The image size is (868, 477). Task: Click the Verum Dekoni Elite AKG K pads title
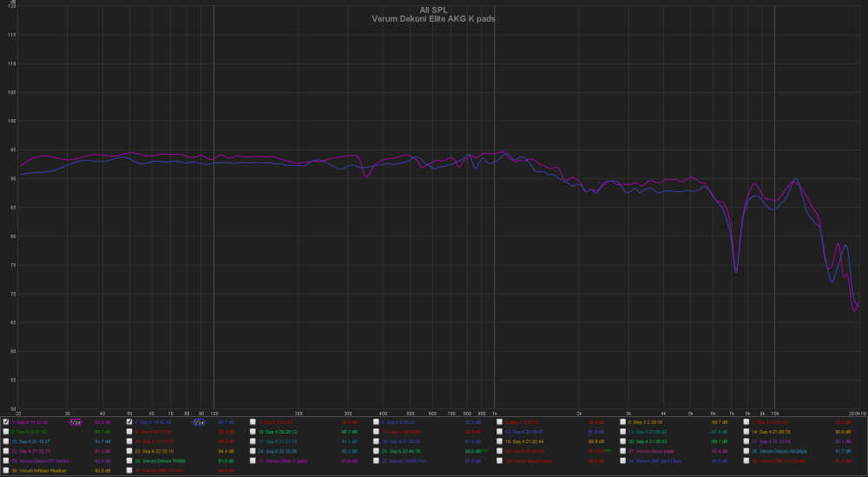[433, 18]
